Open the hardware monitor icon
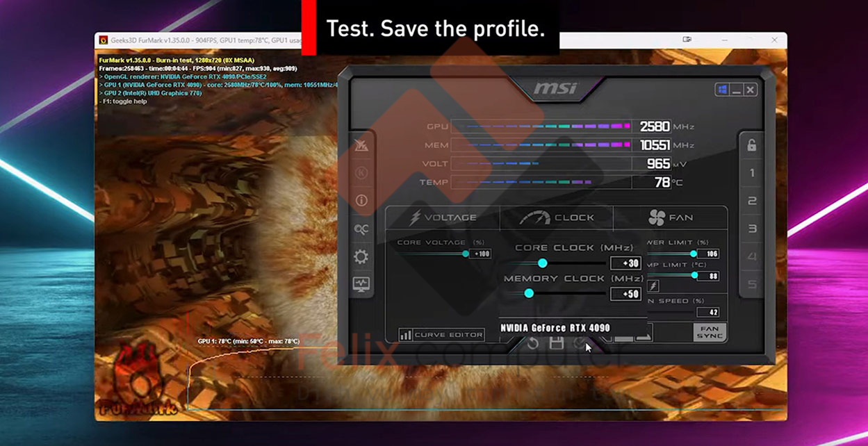This screenshot has height=446, width=868. point(361,284)
